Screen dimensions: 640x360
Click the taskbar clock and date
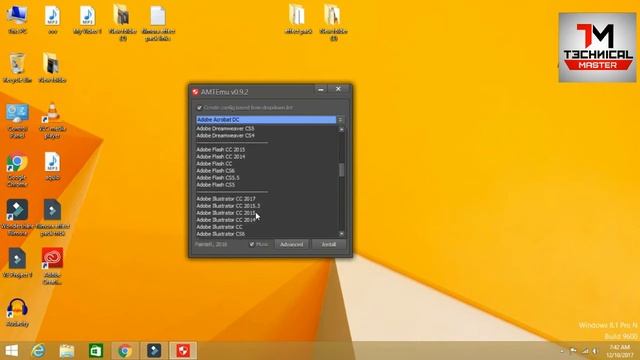click(x=620, y=351)
